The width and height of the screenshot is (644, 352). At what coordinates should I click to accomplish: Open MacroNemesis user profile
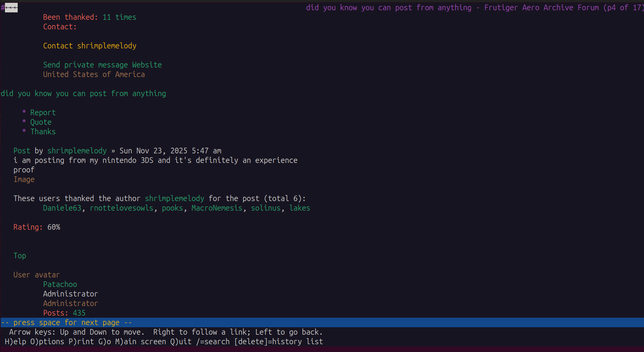217,208
